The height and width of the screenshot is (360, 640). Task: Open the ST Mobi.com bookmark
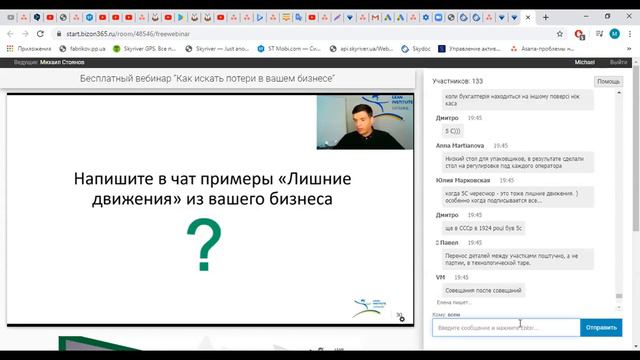[x=289, y=49]
